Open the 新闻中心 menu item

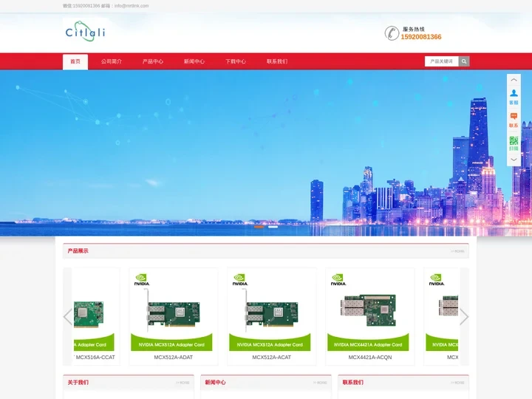[x=194, y=61]
